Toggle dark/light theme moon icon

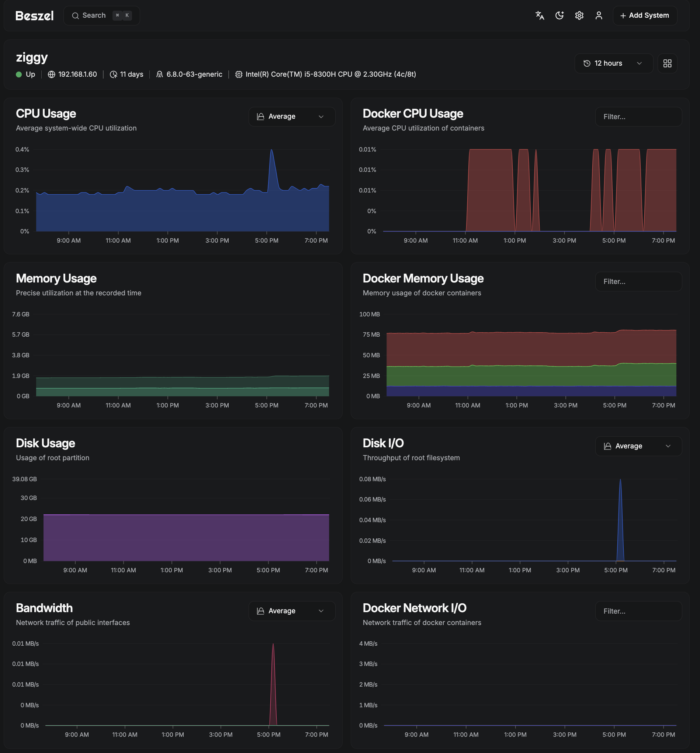click(559, 15)
